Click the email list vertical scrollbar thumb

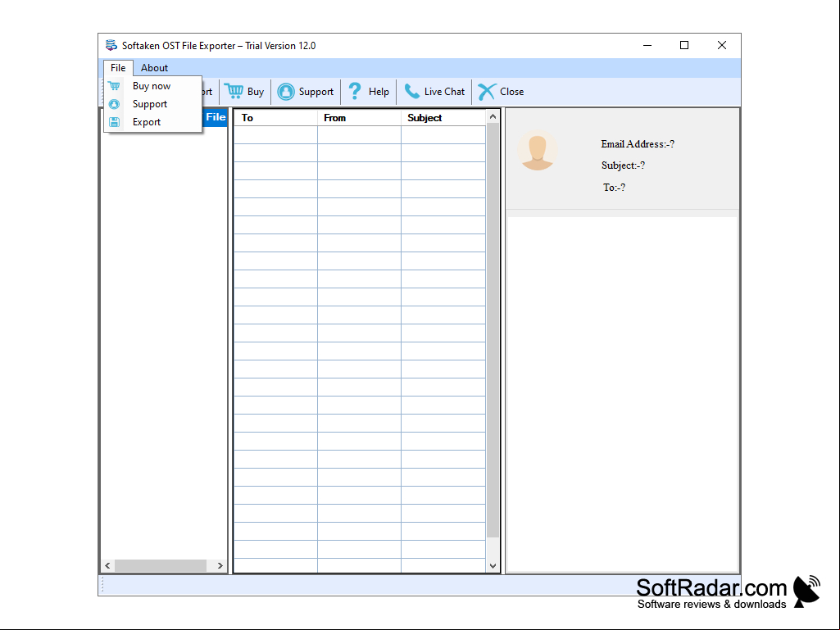tap(493, 330)
